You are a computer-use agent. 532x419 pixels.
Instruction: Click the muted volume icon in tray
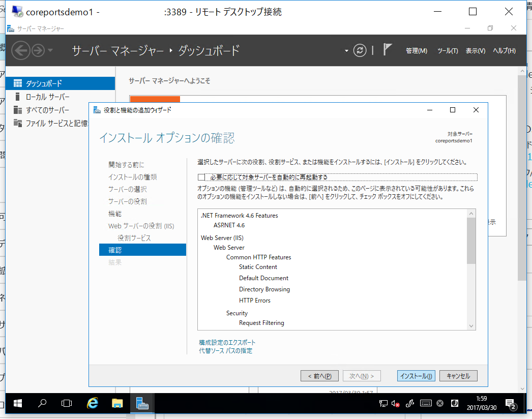pyautogui.click(x=395, y=403)
